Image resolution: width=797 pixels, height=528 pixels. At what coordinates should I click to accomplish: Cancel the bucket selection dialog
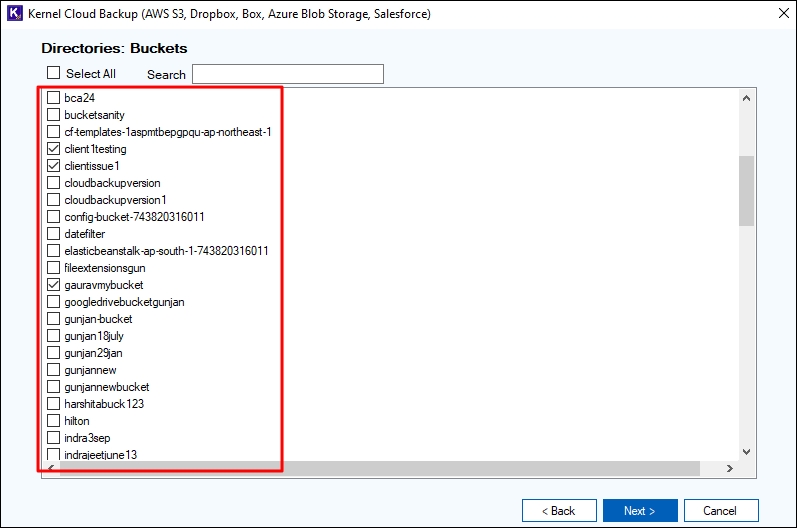(721, 511)
